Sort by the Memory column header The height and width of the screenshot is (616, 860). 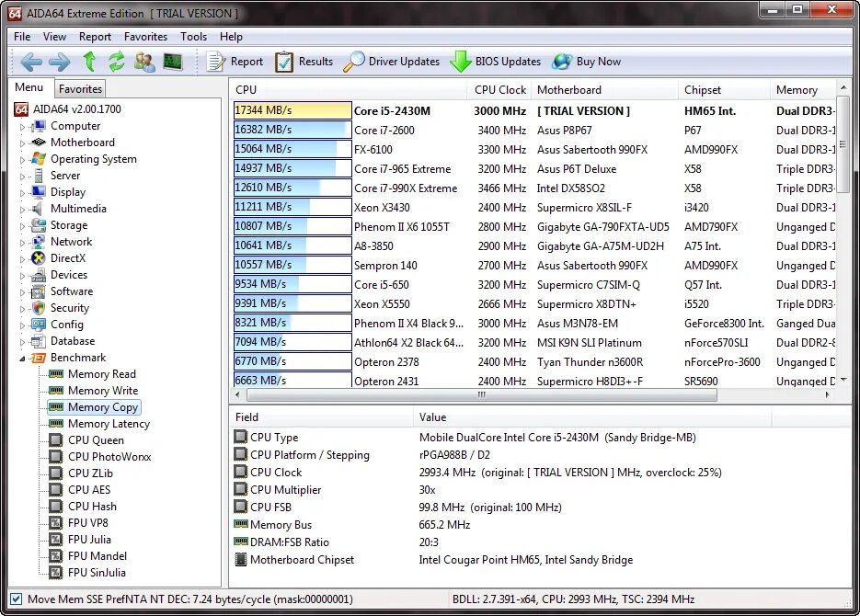click(803, 90)
